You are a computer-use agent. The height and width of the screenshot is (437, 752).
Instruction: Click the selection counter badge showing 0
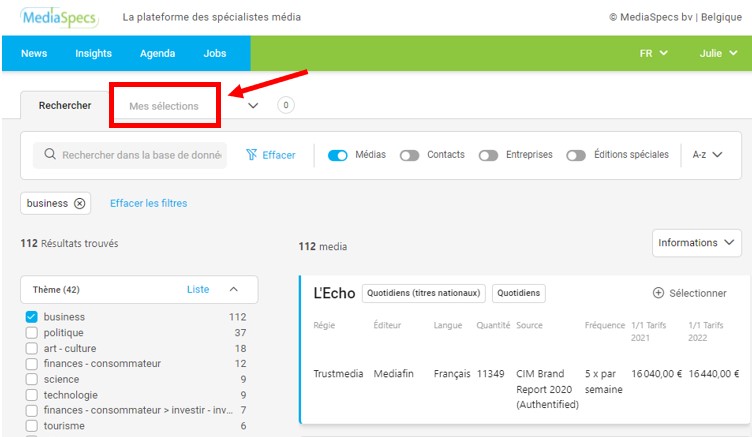(x=285, y=105)
